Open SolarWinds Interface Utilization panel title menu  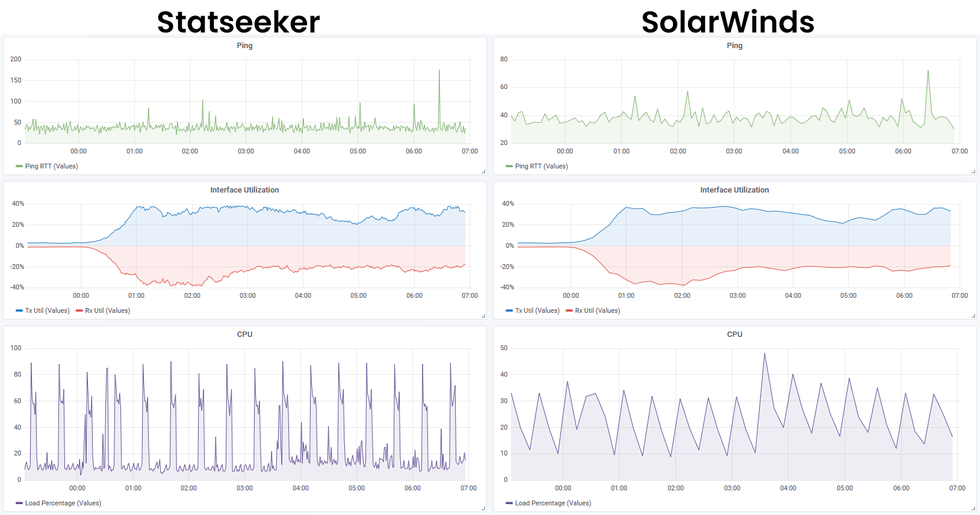click(x=734, y=190)
